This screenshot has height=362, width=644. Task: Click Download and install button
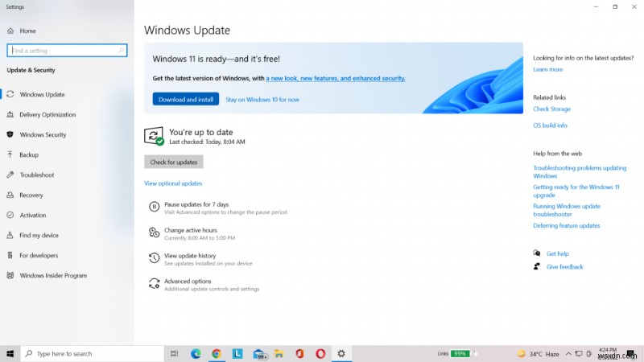coord(186,99)
